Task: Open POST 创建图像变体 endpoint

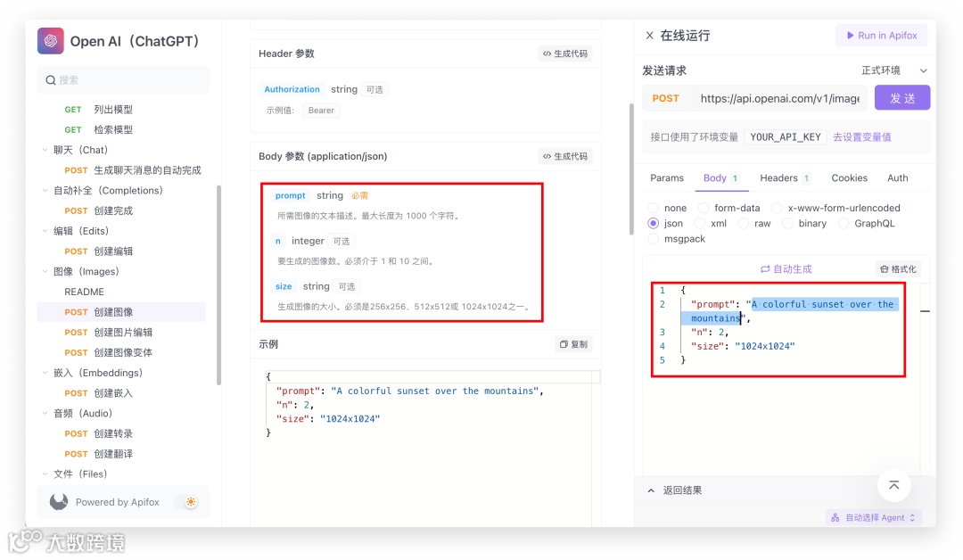Action: coord(121,352)
